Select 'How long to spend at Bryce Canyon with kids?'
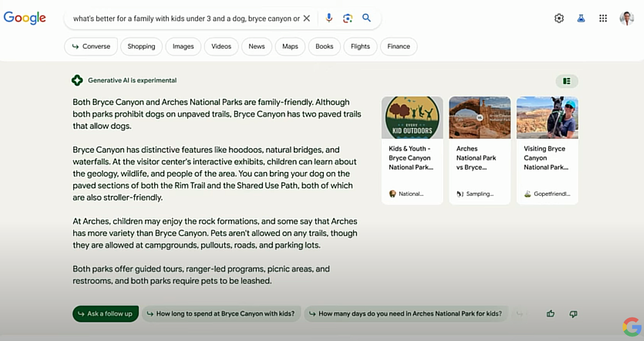This screenshot has width=644, height=341. pyautogui.click(x=221, y=313)
